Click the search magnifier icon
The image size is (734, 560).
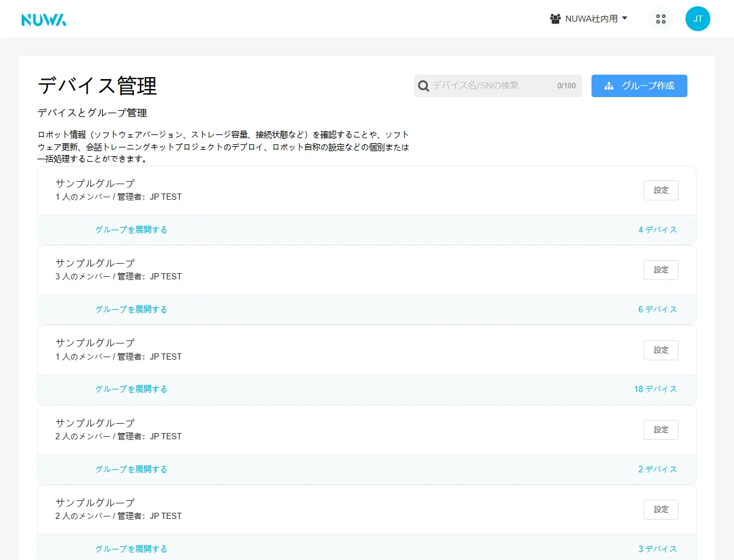[x=423, y=86]
